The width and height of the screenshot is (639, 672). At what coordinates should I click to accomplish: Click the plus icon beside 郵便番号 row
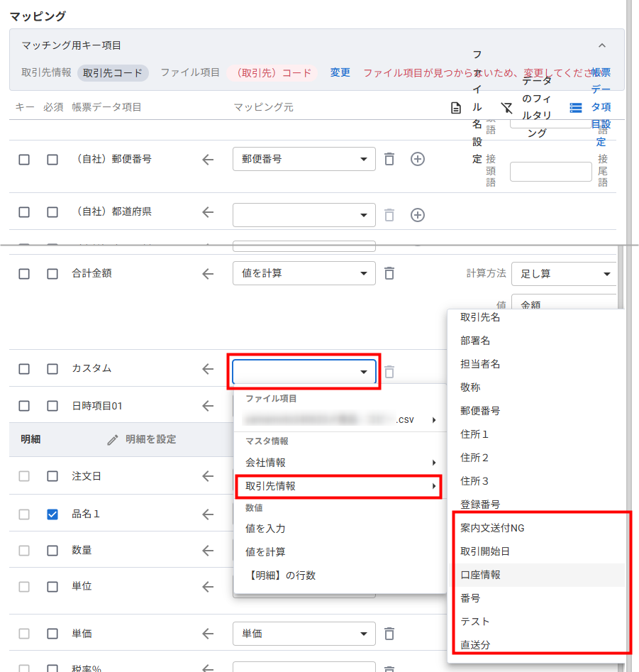(x=418, y=159)
